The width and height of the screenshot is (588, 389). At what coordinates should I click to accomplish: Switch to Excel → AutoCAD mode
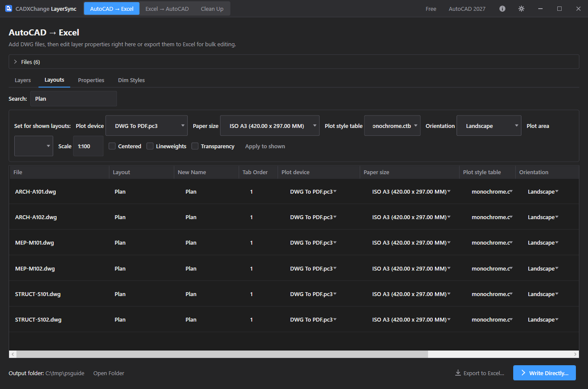click(167, 9)
